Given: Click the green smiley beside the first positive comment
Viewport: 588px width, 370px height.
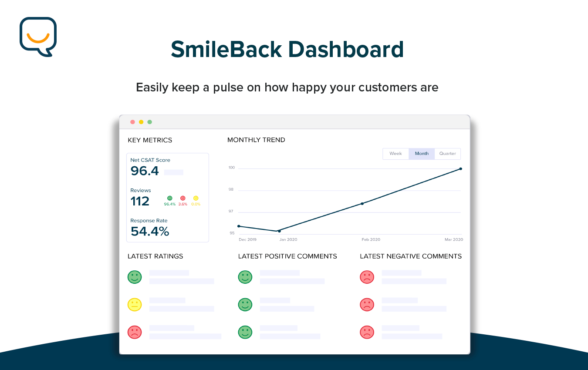Looking at the screenshot, I should click(x=245, y=277).
